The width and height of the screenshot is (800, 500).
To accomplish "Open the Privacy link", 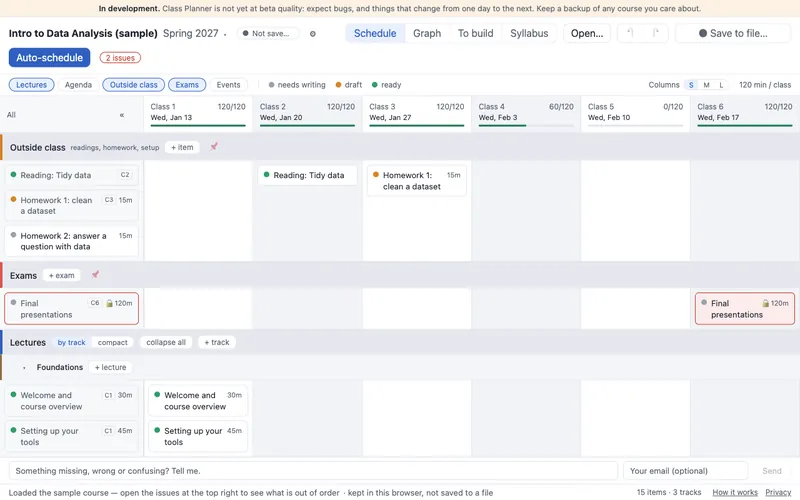I will 778,492.
